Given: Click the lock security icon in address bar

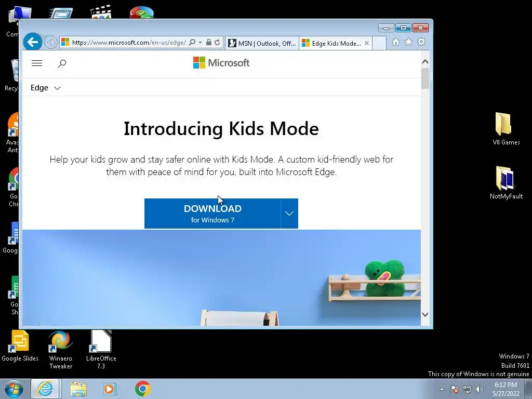Looking at the screenshot, I should coord(209,43).
